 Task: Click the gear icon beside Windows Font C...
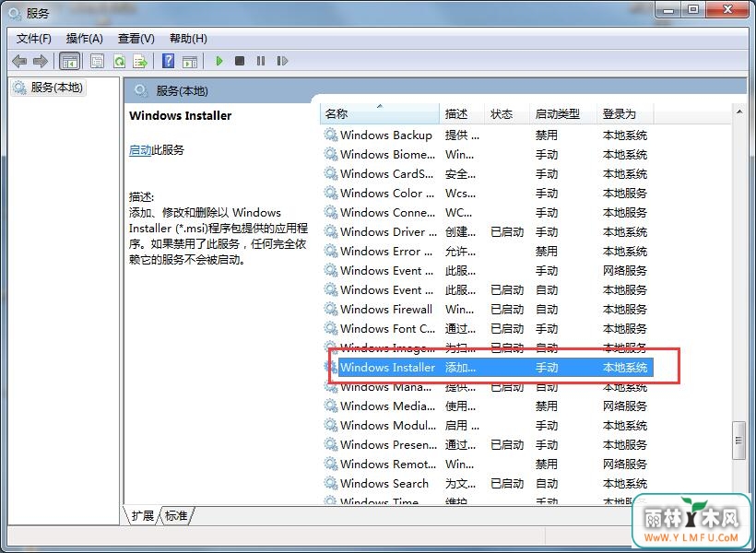[331, 328]
